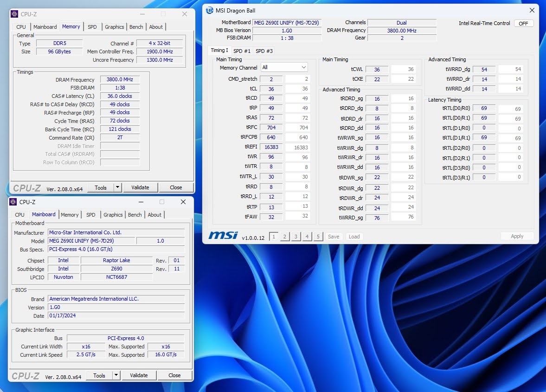Open the Memory Channel dropdown

pyautogui.click(x=284, y=67)
